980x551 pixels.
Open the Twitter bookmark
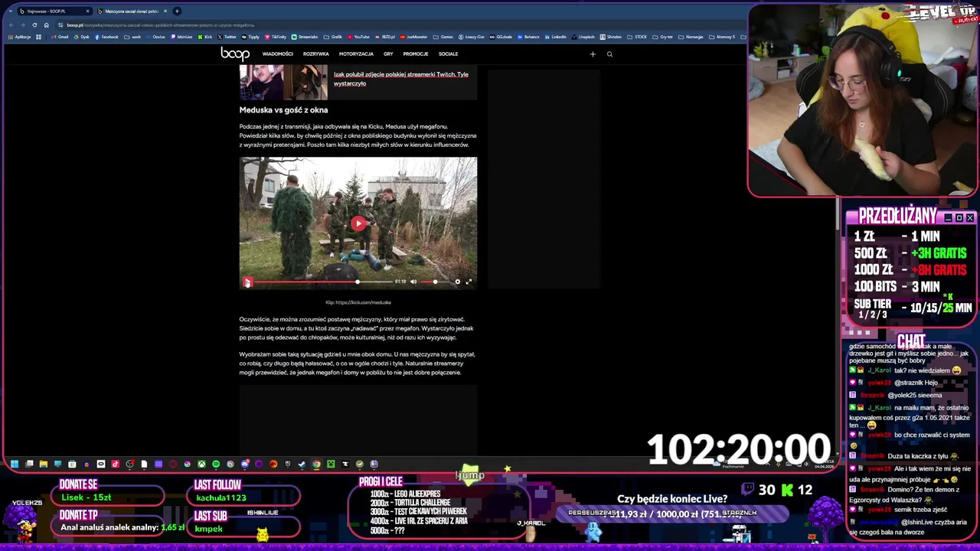pos(227,37)
